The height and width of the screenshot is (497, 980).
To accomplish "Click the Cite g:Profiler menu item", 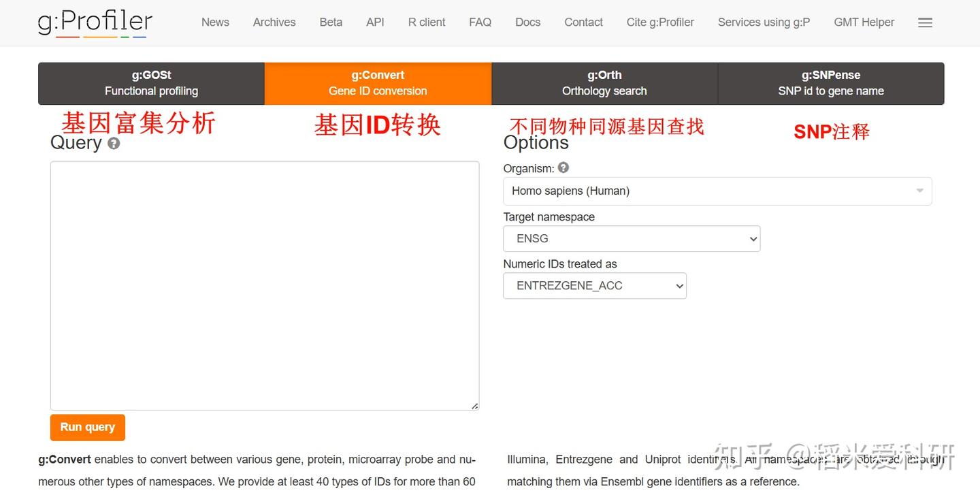I will point(659,22).
